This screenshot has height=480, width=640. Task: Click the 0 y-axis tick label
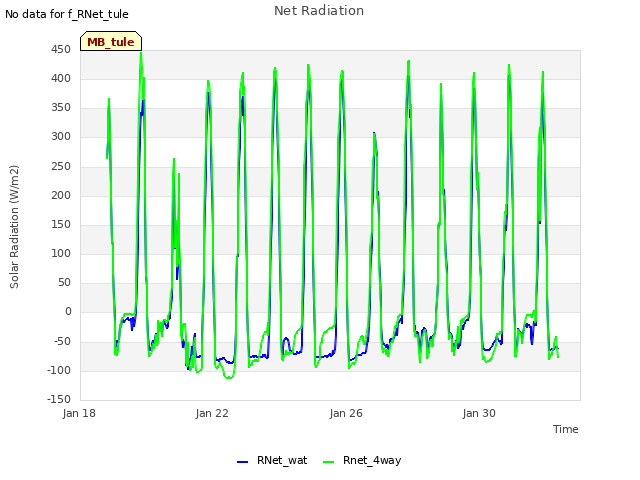tap(68, 312)
